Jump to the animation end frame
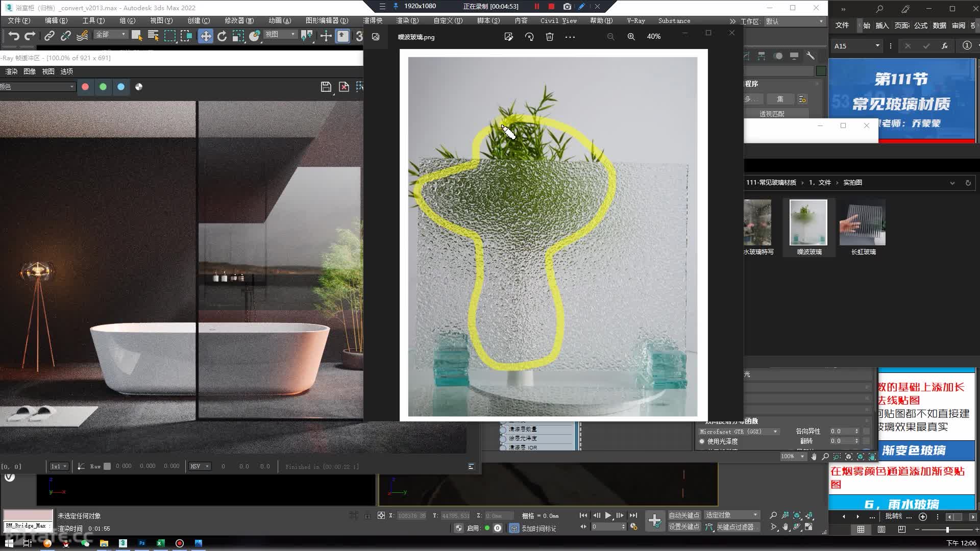Image resolution: width=980 pixels, height=551 pixels. pyautogui.click(x=633, y=516)
